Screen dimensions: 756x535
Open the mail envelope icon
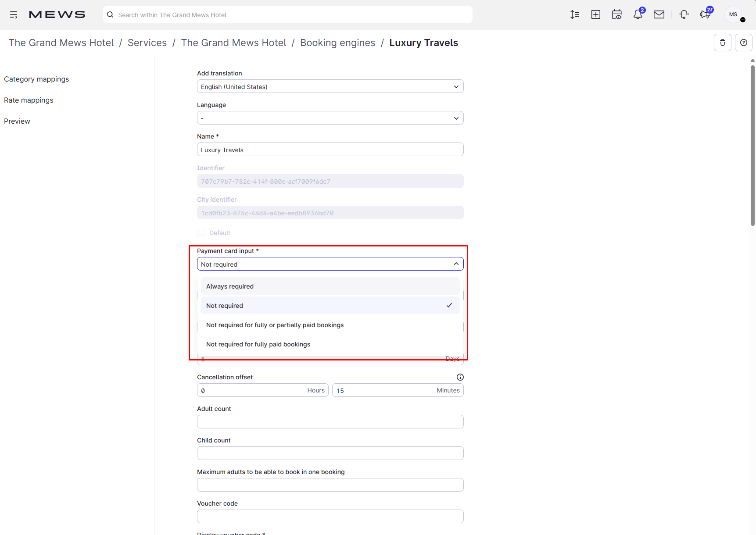click(659, 14)
